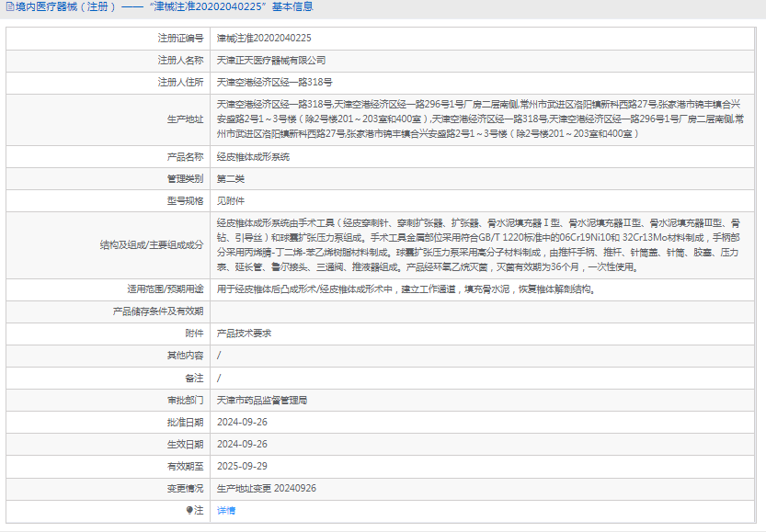Click the 生产地址 label cell
This screenshot has height=532, width=766.
[109, 119]
